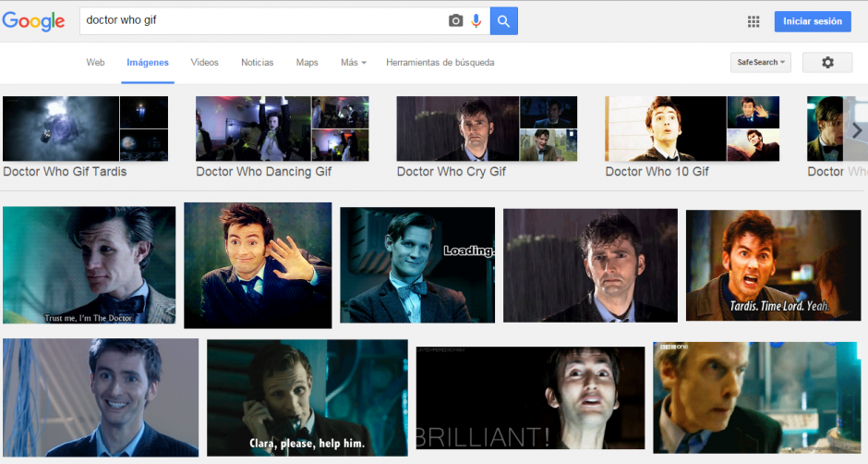Open the settings gear icon
The image size is (868, 464).
[826, 62]
